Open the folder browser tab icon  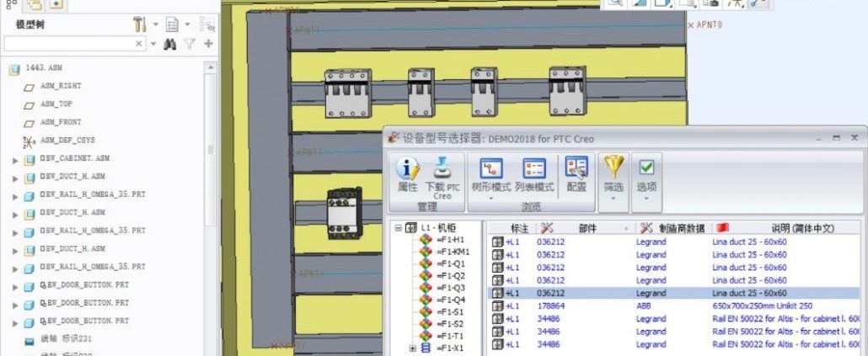pos(35,4)
